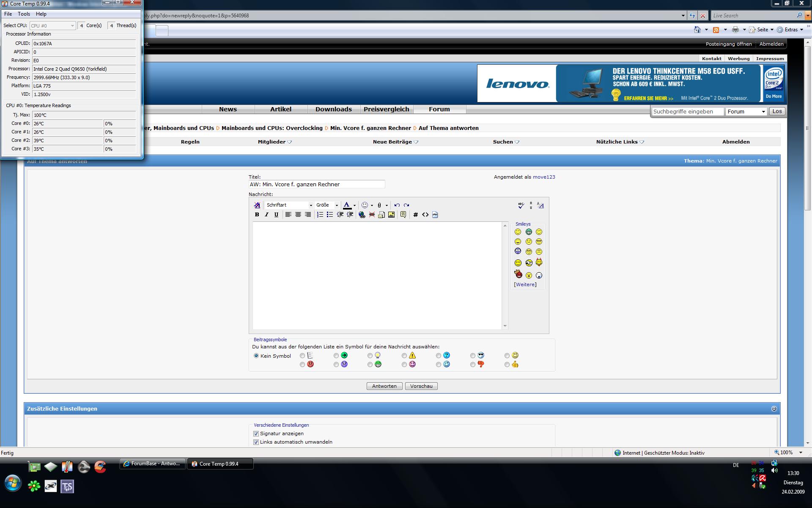Viewport: 812px width, 508px height.
Task: Click the Vorschau preview button
Action: [421, 386]
